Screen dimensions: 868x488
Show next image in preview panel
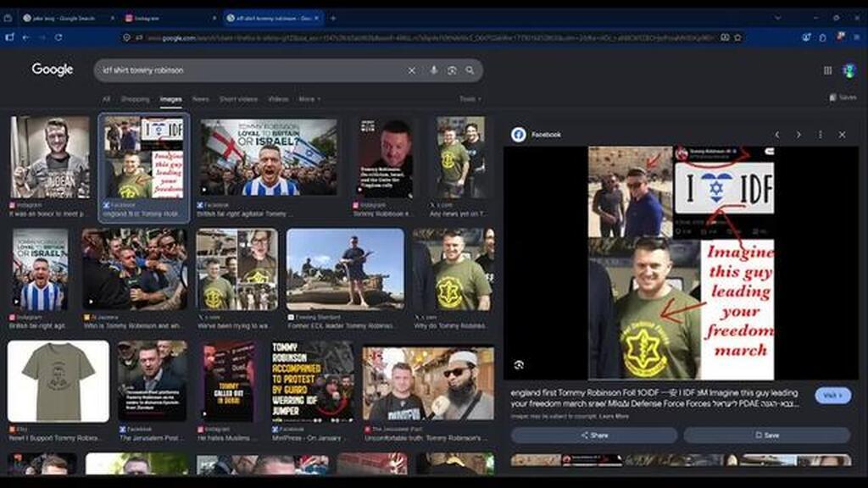798,135
